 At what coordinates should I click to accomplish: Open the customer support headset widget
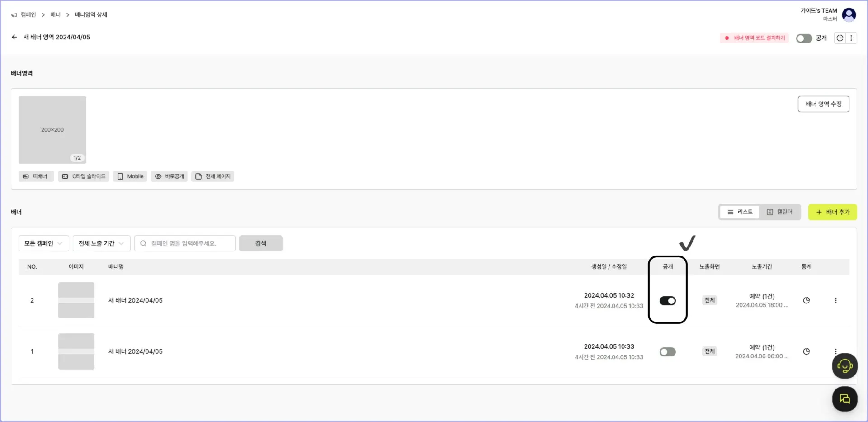[844, 365]
